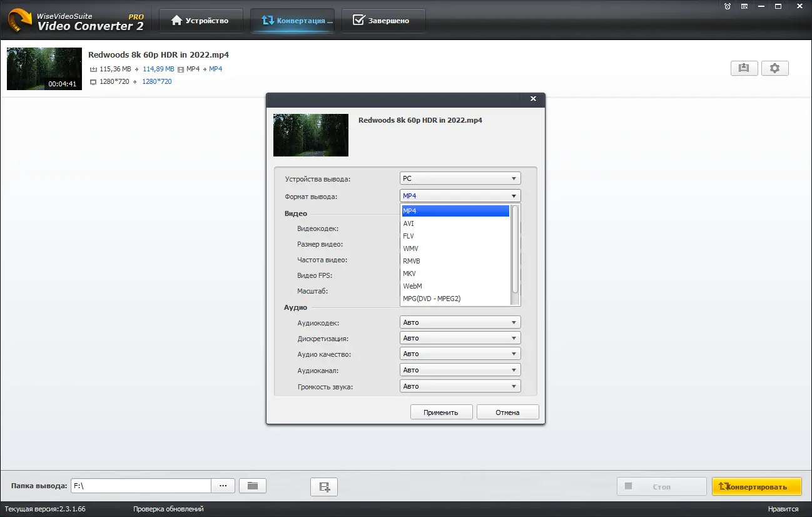Image resolution: width=812 pixels, height=517 pixels.
Task: Open gear settings for Redwoods video
Action: [x=774, y=68]
